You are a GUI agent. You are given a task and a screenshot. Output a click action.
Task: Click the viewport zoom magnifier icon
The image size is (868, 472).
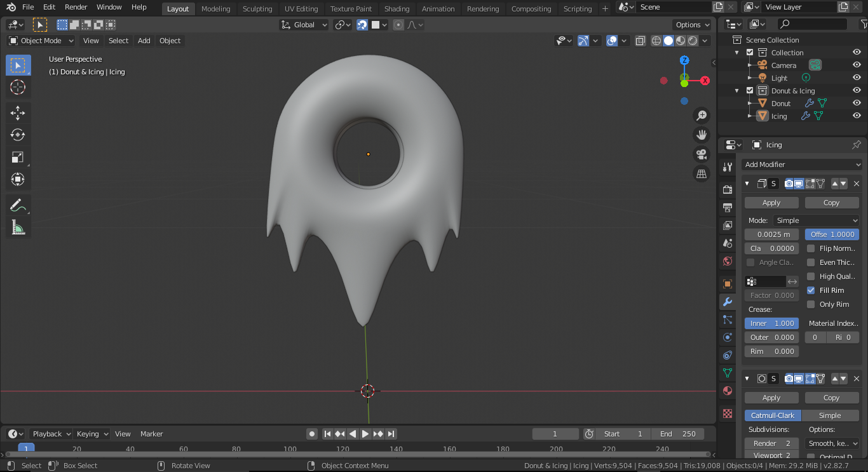pos(702,116)
